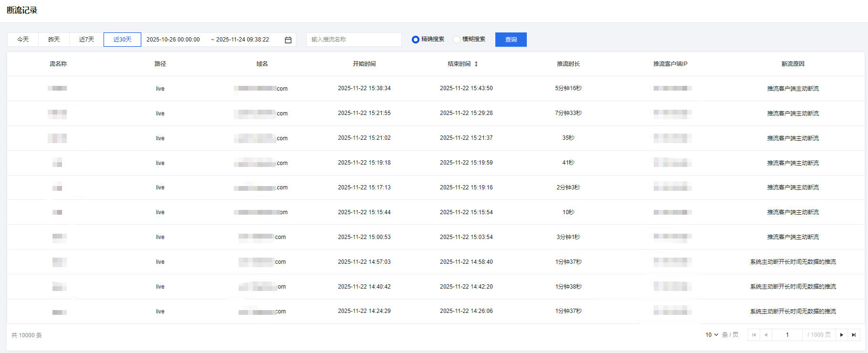Viewport: 868px width, 353px height.
Task: Select 精确搜索 radio option
Action: point(416,40)
